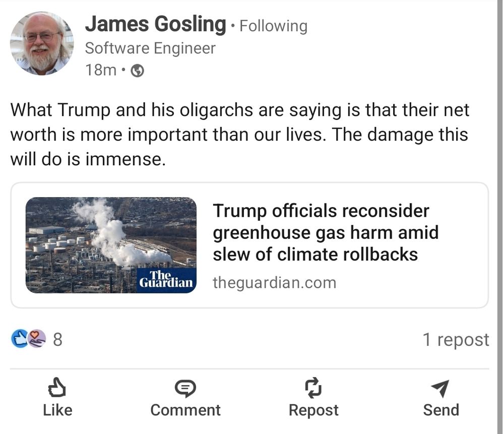The image size is (504, 434).
Task: Click the Repost arrows icon
Action: click(x=313, y=387)
